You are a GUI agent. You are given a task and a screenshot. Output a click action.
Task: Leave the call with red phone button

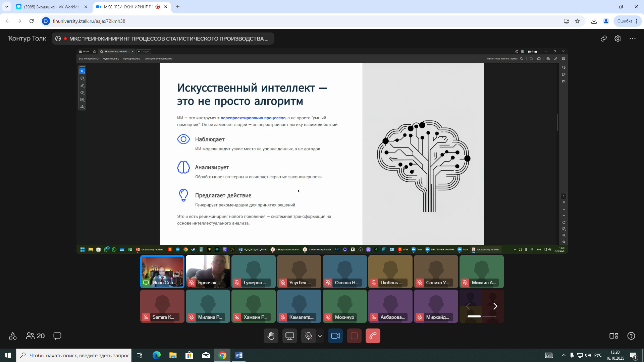[x=373, y=336]
